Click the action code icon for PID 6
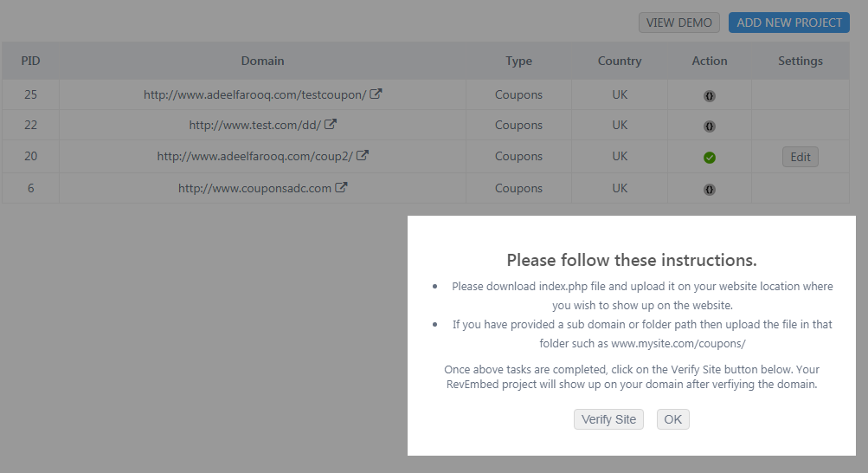This screenshot has height=473, width=868. pyautogui.click(x=710, y=188)
